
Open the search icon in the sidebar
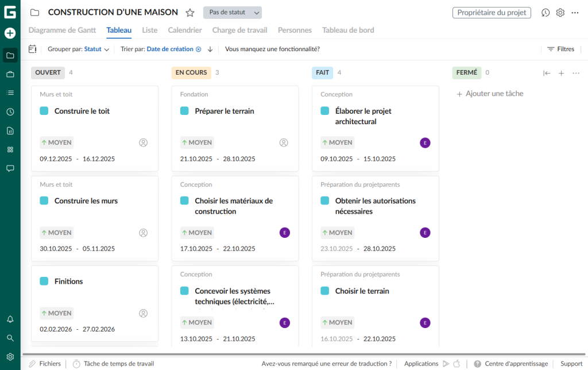click(x=9, y=338)
